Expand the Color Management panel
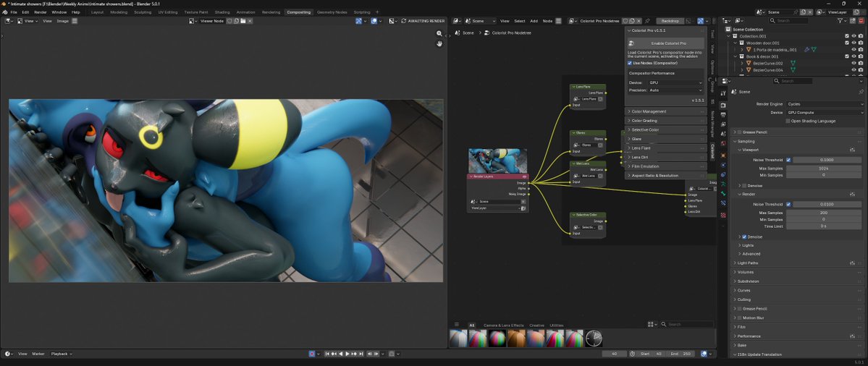 (666, 111)
